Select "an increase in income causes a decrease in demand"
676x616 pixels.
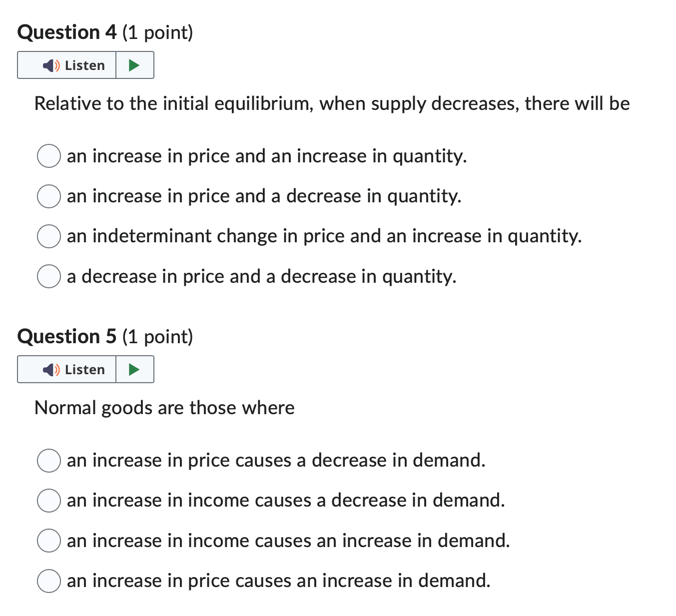[48, 501]
